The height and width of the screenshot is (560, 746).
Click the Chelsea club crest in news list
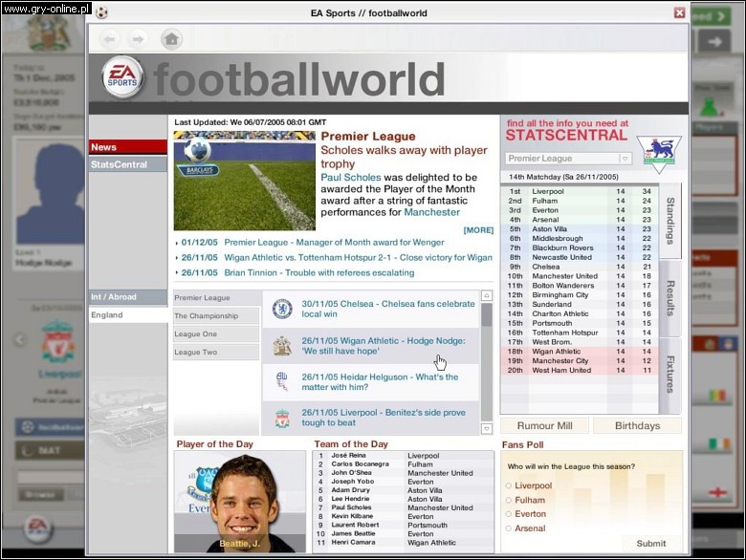282,309
